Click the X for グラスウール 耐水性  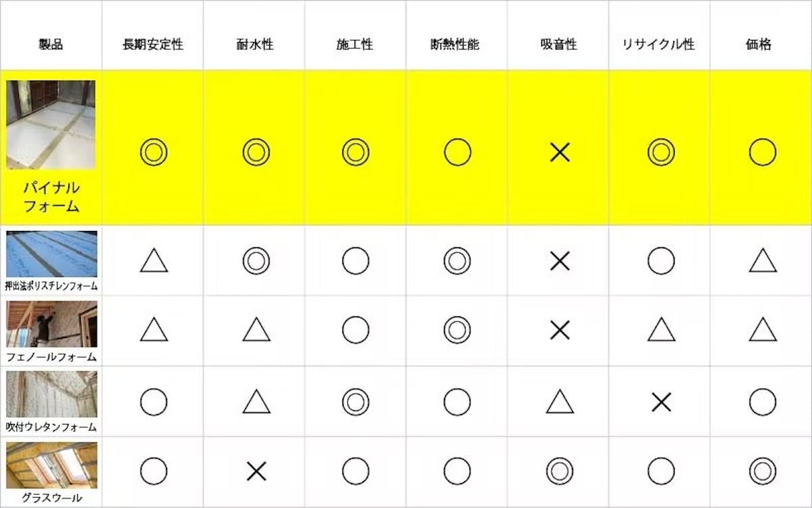tap(256, 471)
